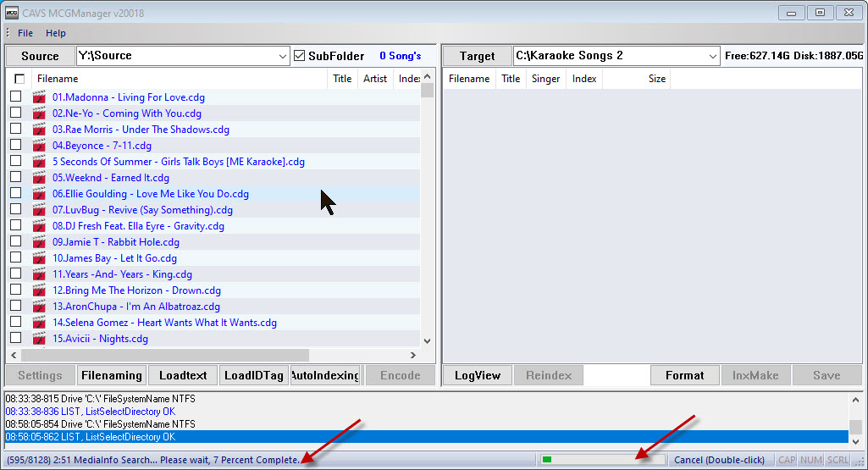Open the Help menu
The height and width of the screenshot is (470, 868).
(55, 33)
